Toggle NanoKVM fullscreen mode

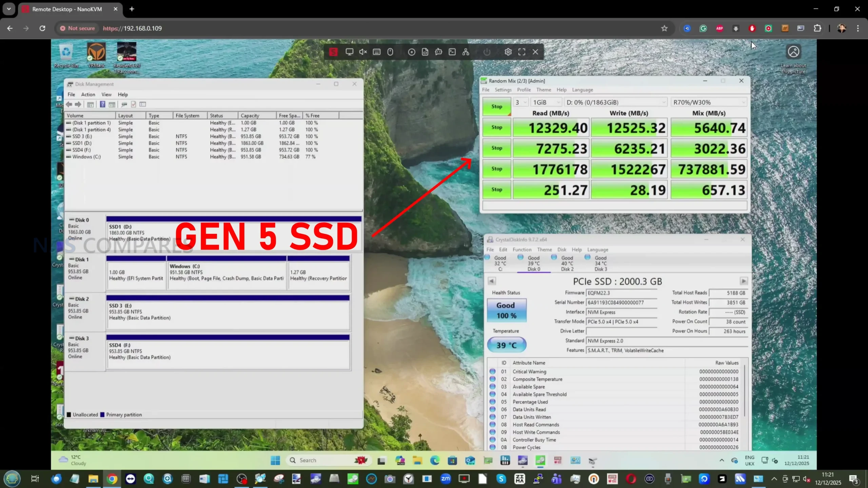(x=522, y=52)
